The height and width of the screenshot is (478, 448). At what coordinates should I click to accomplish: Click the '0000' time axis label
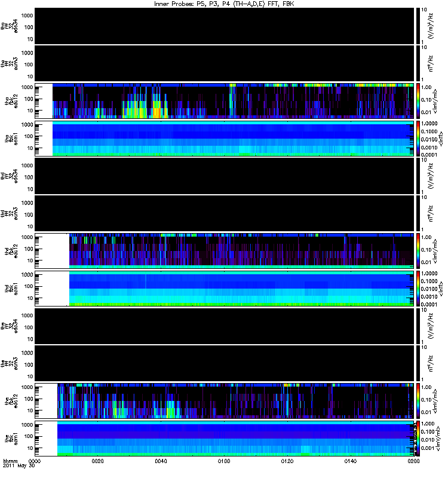35,461
